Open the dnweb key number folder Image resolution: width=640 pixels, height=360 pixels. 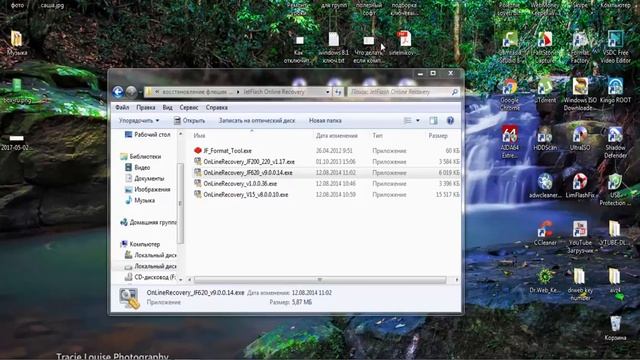coord(580,284)
